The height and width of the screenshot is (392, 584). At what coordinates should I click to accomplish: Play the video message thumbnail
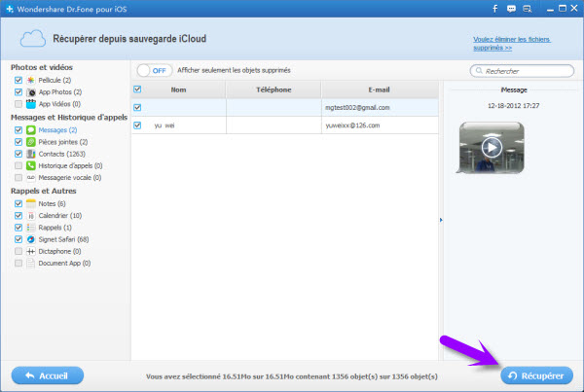click(x=492, y=148)
